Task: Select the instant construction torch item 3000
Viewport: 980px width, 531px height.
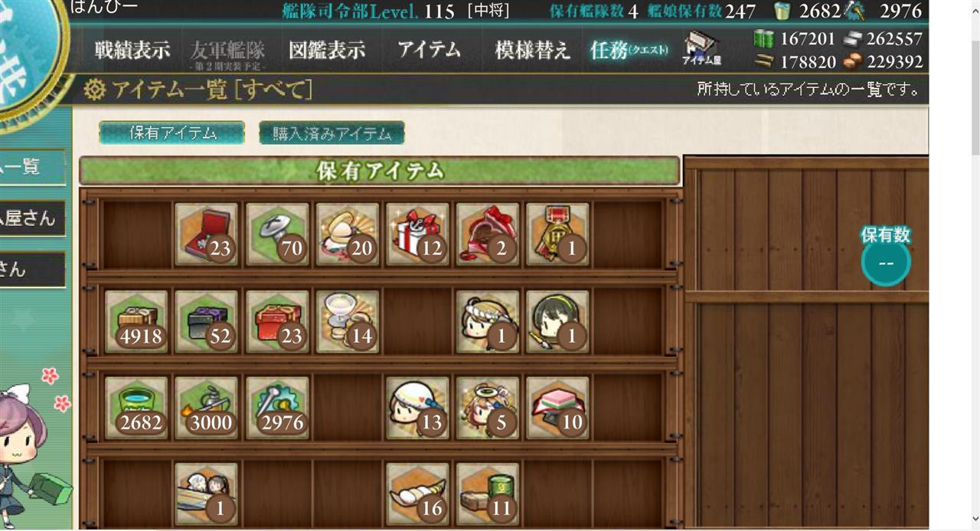Action: pos(207,408)
